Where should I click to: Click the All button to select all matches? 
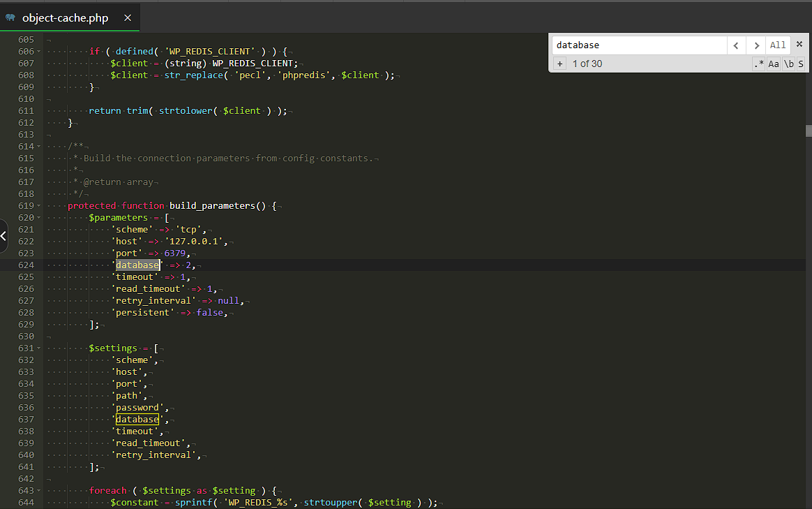[778, 45]
